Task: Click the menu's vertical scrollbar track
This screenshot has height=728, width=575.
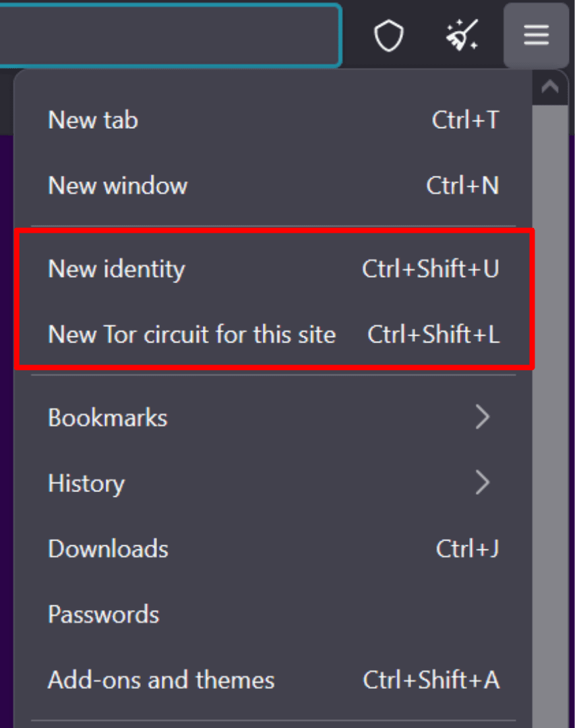Action: (x=550, y=404)
